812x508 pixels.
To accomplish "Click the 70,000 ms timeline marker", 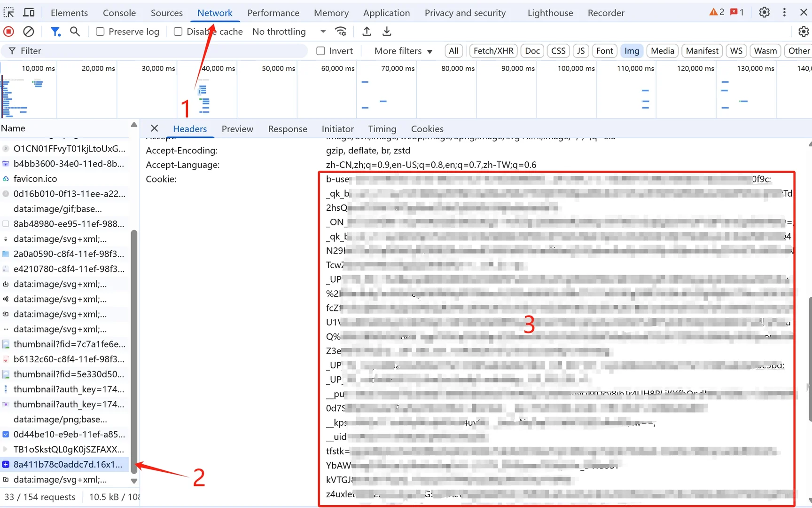I will point(398,68).
